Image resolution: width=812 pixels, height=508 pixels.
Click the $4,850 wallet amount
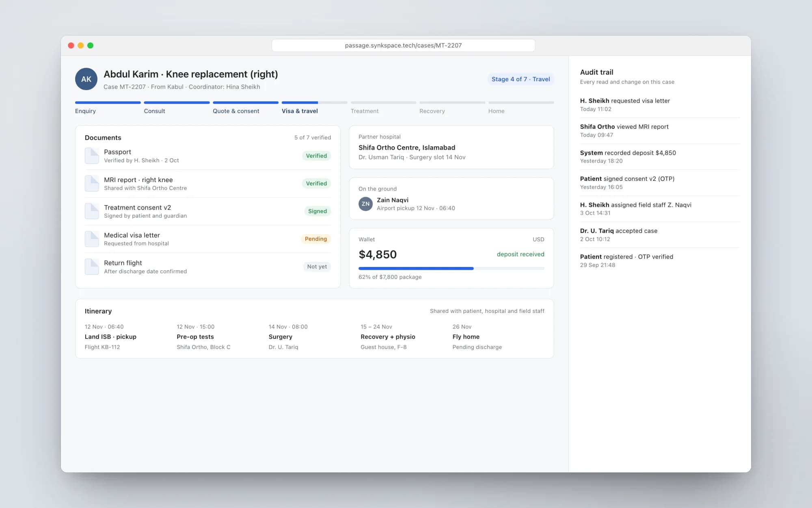[x=378, y=254]
